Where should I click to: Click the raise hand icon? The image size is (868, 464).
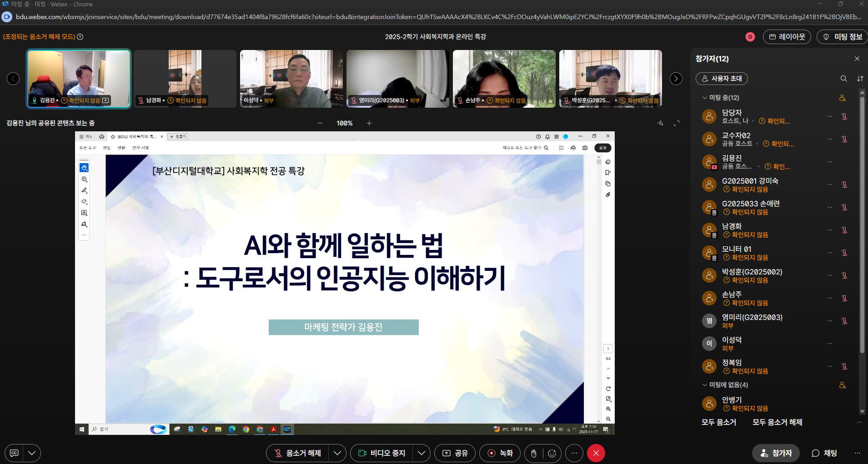click(534, 453)
